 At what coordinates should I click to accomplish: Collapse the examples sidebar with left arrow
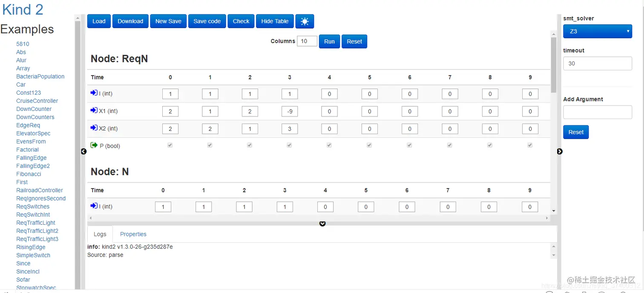click(83, 151)
